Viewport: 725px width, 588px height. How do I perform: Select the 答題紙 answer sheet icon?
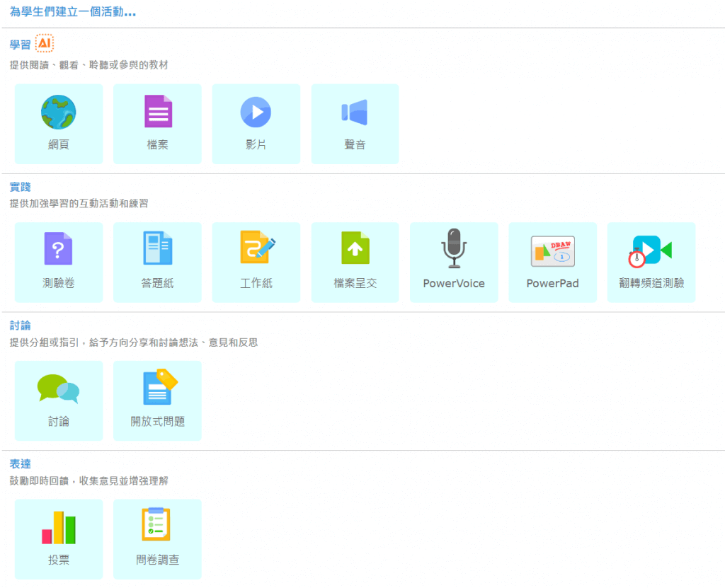point(157,262)
